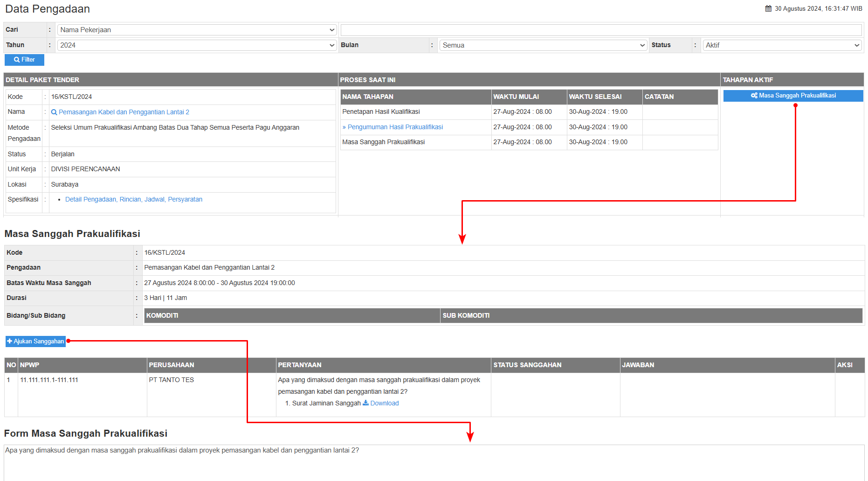868x481 pixels.
Task: Click the CATATAN column header
Action: pyautogui.click(x=680, y=97)
